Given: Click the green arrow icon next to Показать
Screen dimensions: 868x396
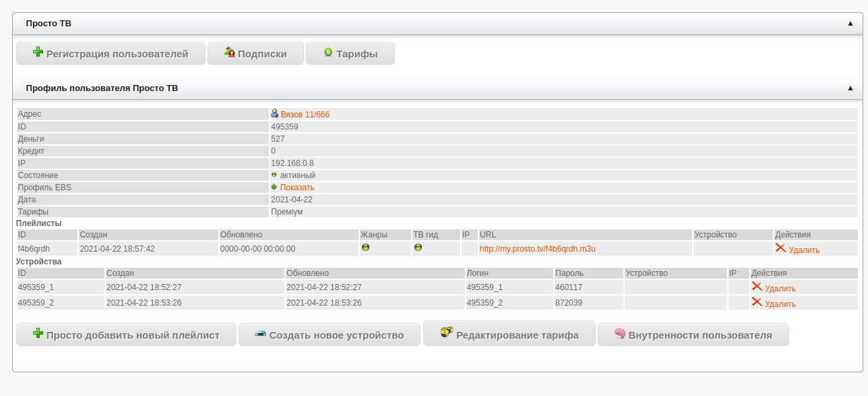Looking at the screenshot, I should tap(274, 187).
